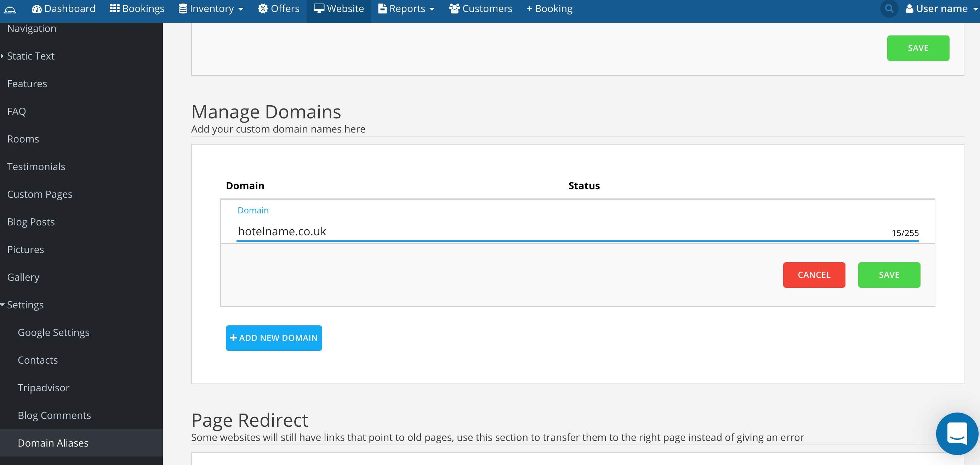
Task: Click the 15/255 character counter
Action: coord(905,233)
